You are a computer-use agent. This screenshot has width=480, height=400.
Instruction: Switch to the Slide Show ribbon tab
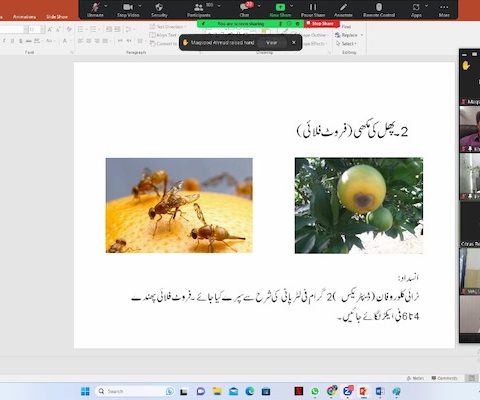pos(57,17)
